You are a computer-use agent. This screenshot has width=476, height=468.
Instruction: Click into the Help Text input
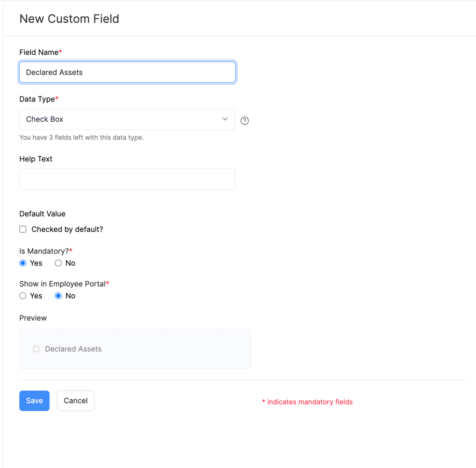pyautogui.click(x=127, y=179)
